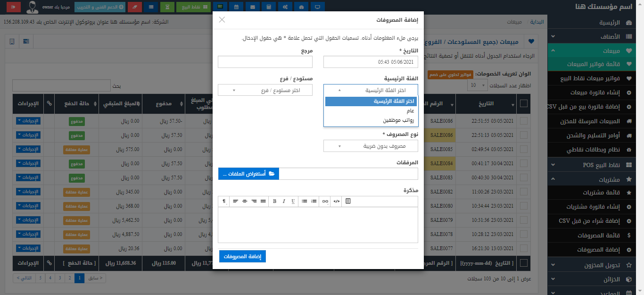Select 'عام' option in main category list
644x295 pixels.
pos(410,111)
